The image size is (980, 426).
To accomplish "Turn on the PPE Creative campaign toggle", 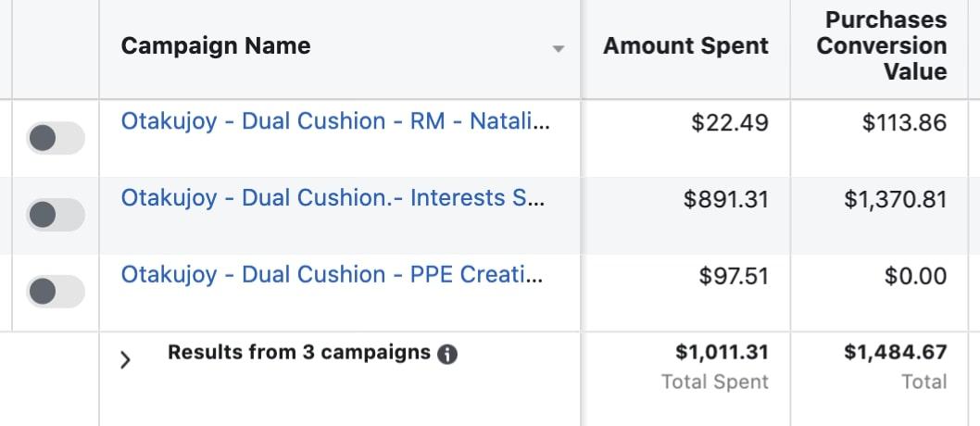I will pyautogui.click(x=55, y=291).
